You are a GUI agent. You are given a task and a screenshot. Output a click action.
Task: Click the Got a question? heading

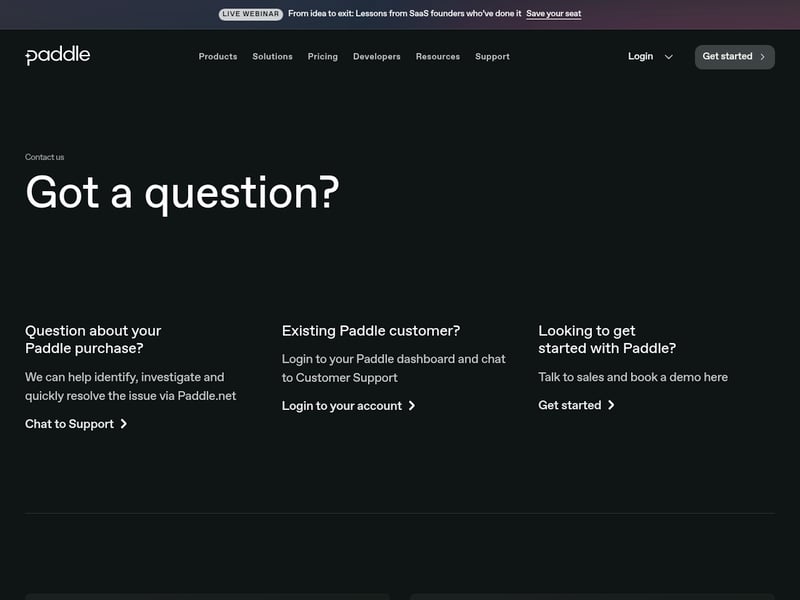pyautogui.click(x=182, y=194)
